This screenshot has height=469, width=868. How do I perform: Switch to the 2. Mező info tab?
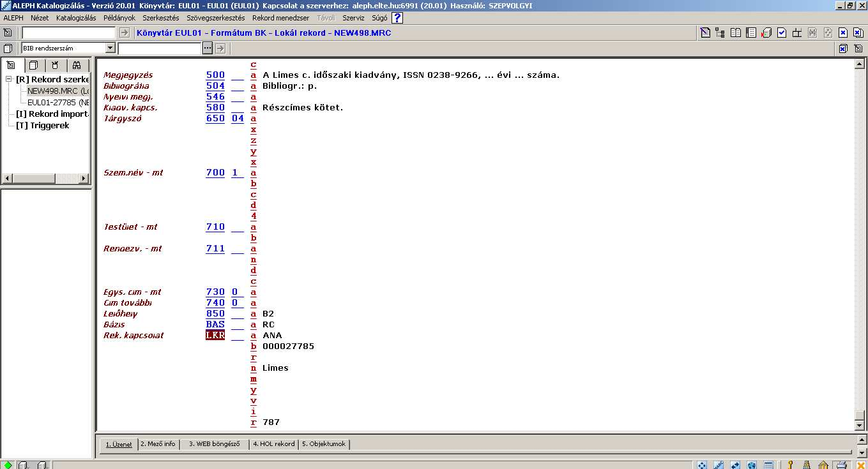click(158, 444)
